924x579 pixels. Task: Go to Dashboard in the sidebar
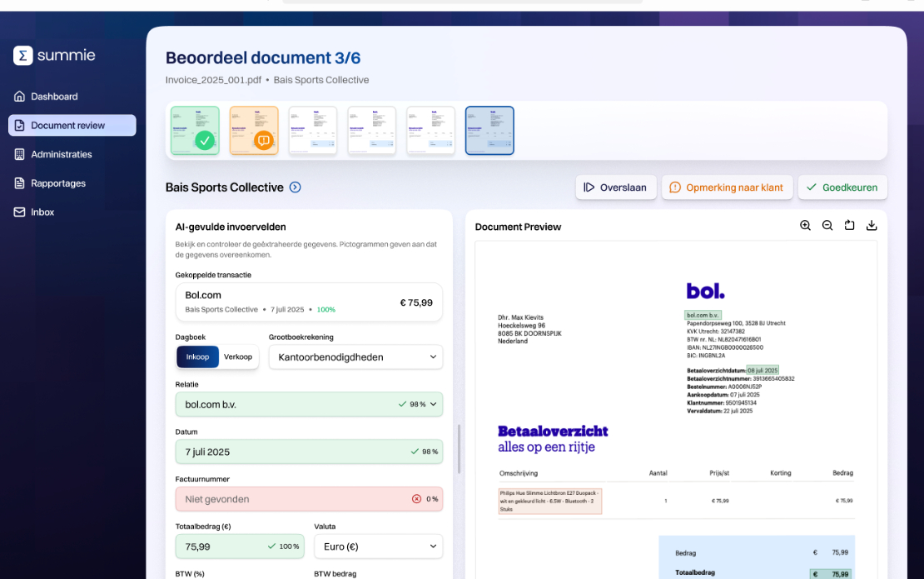tap(54, 97)
